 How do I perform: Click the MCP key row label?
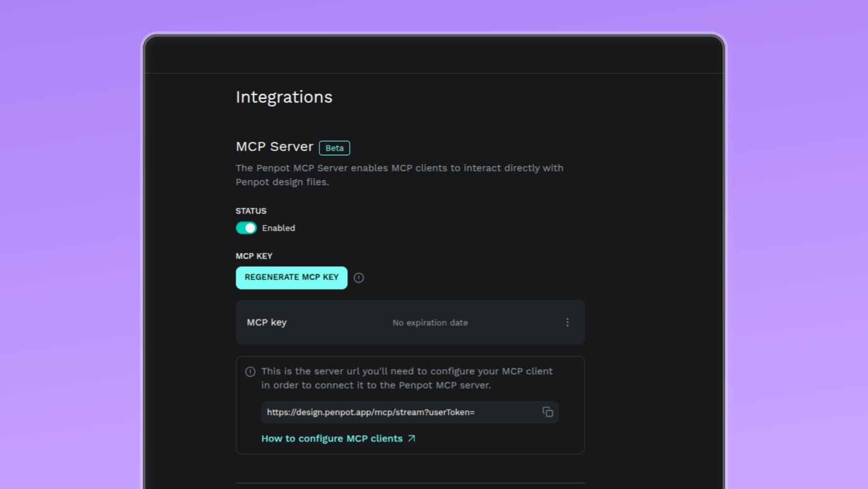point(267,323)
